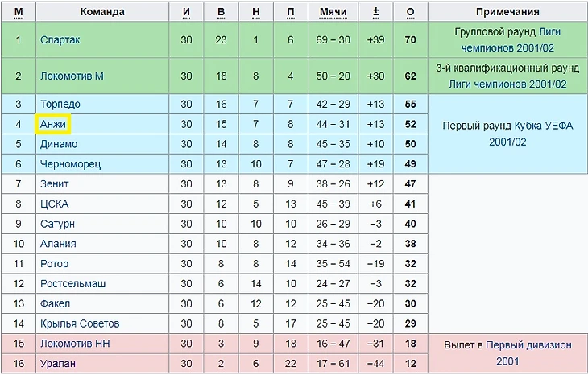The width and height of the screenshot is (588, 375).
Task: Open the Спартак team link
Action: coord(60,39)
